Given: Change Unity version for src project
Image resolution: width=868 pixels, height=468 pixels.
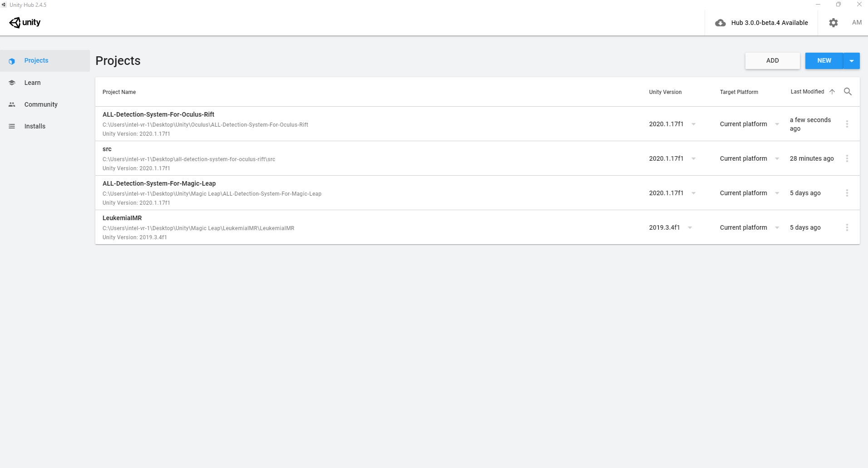Looking at the screenshot, I should [672, 158].
